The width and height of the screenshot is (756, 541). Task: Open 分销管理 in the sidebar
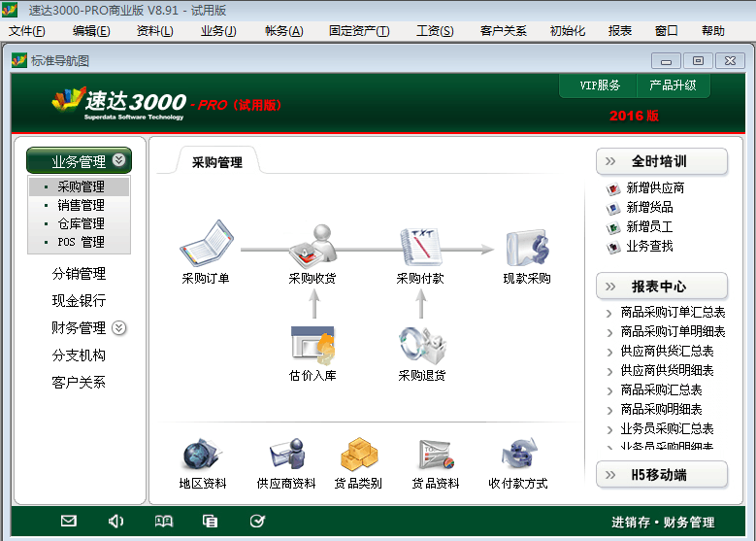pos(79,274)
